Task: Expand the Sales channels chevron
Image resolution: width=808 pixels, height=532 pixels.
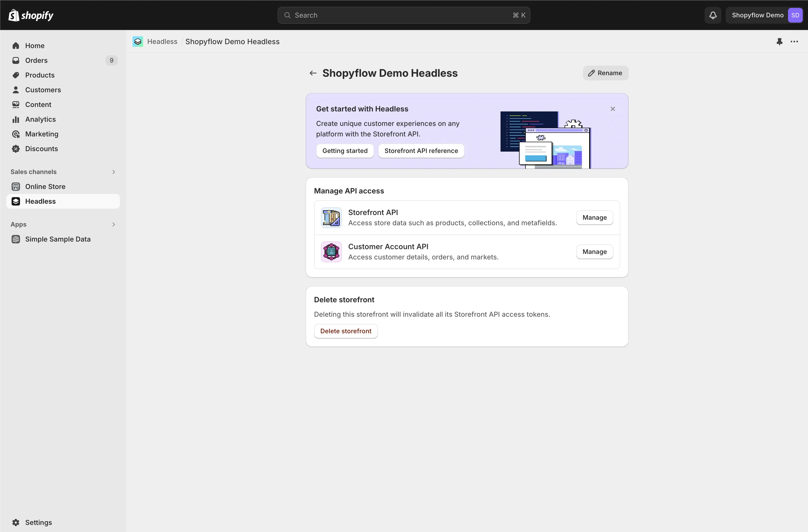Action: tap(114, 172)
